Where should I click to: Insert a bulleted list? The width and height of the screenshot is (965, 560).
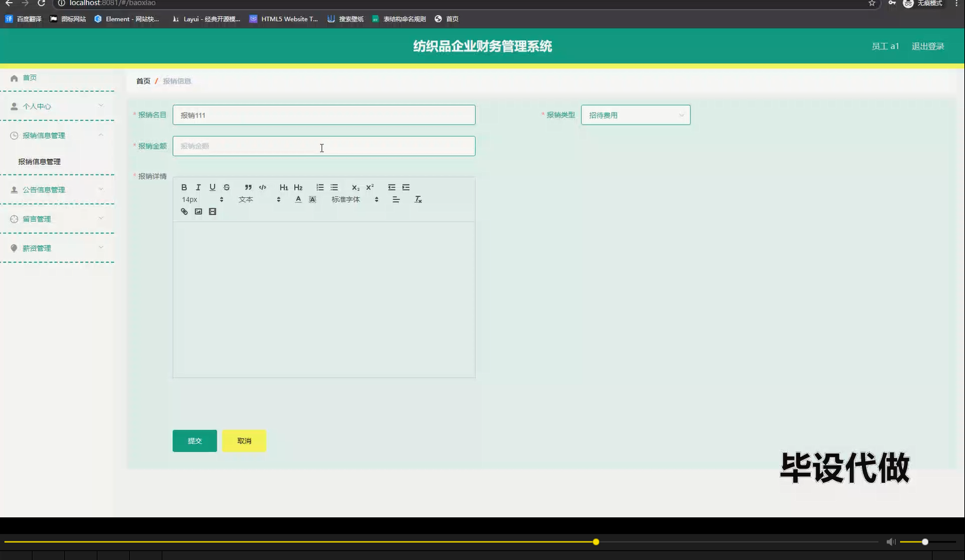click(334, 187)
